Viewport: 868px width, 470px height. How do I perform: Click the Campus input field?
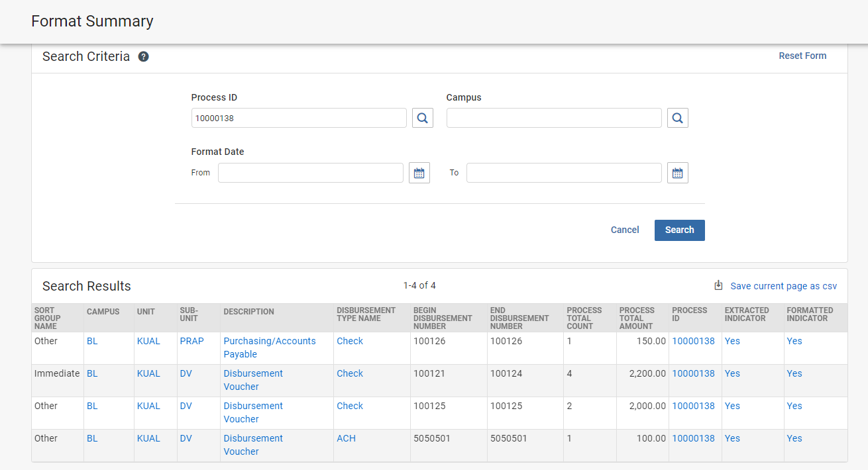pos(553,118)
